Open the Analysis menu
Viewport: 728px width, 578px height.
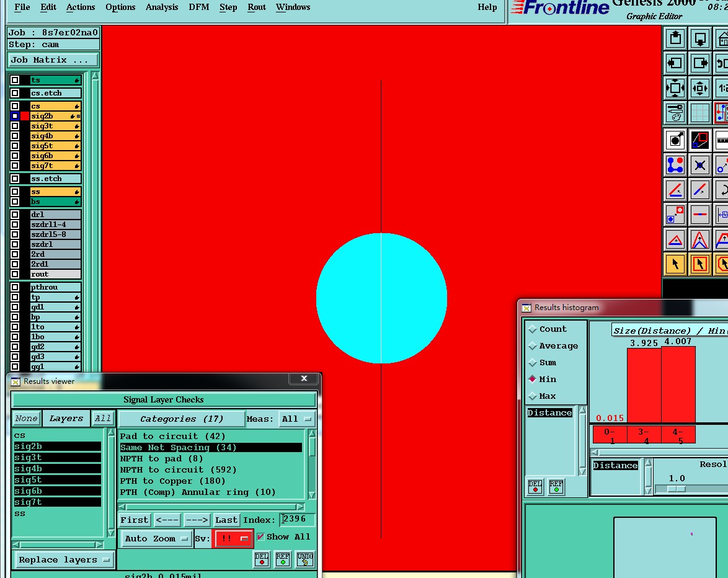[162, 7]
